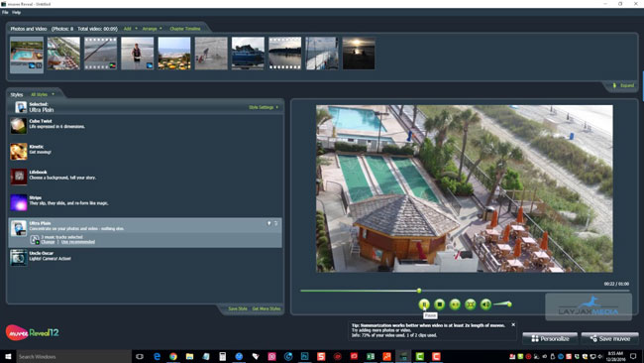Open Excel from the taskbar
The height and width of the screenshot is (363, 644).
point(371,356)
